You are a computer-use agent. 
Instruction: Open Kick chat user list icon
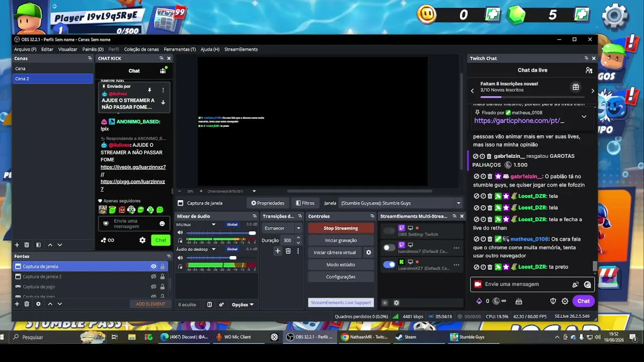163,71
